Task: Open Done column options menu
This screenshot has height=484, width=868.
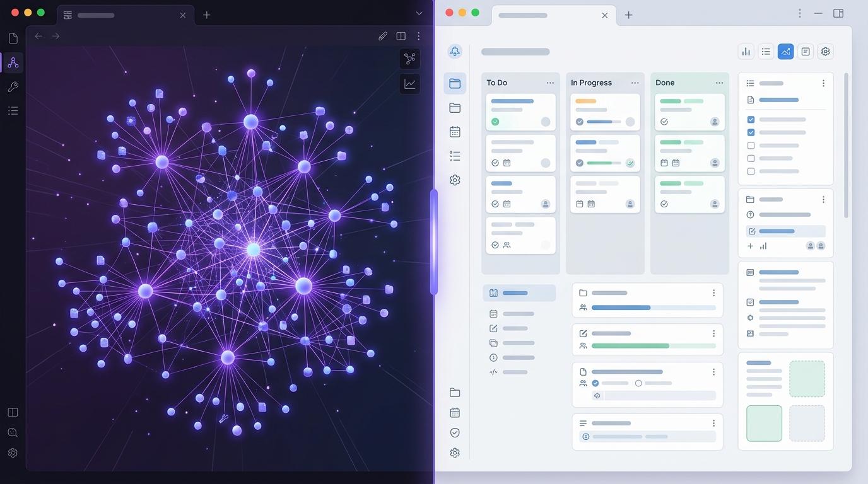Action: click(719, 83)
